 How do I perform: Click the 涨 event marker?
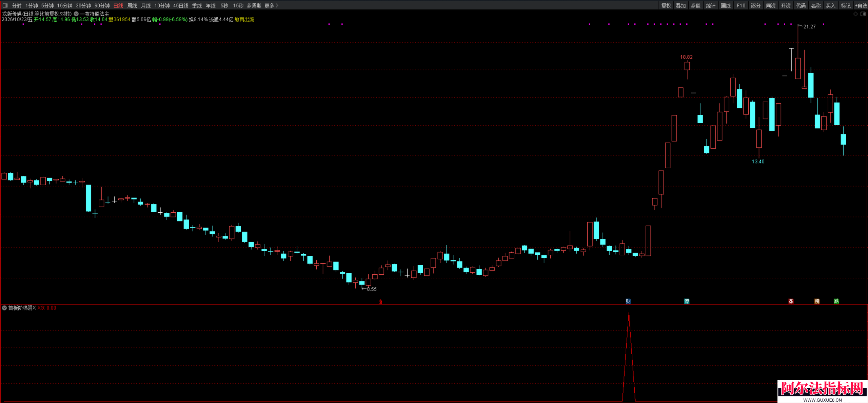click(791, 301)
